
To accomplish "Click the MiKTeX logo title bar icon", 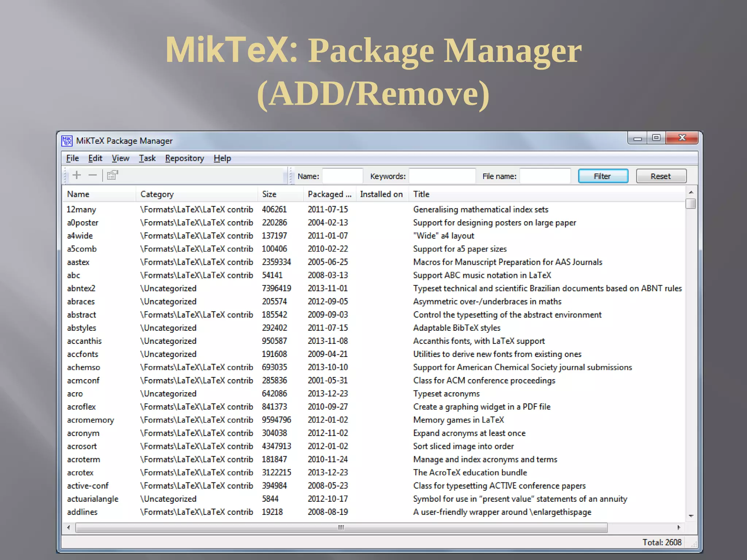I will coord(67,141).
